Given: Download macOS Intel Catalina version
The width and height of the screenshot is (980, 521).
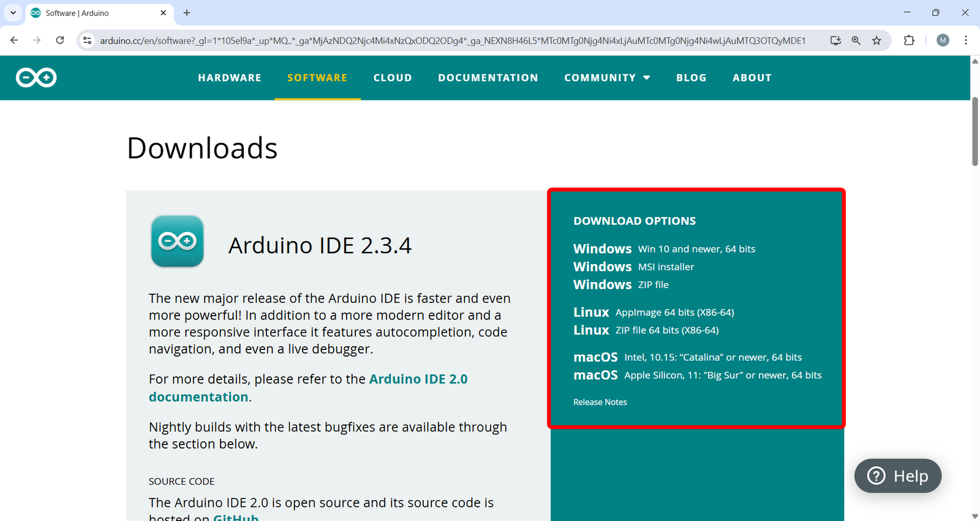Looking at the screenshot, I should tap(688, 357).
